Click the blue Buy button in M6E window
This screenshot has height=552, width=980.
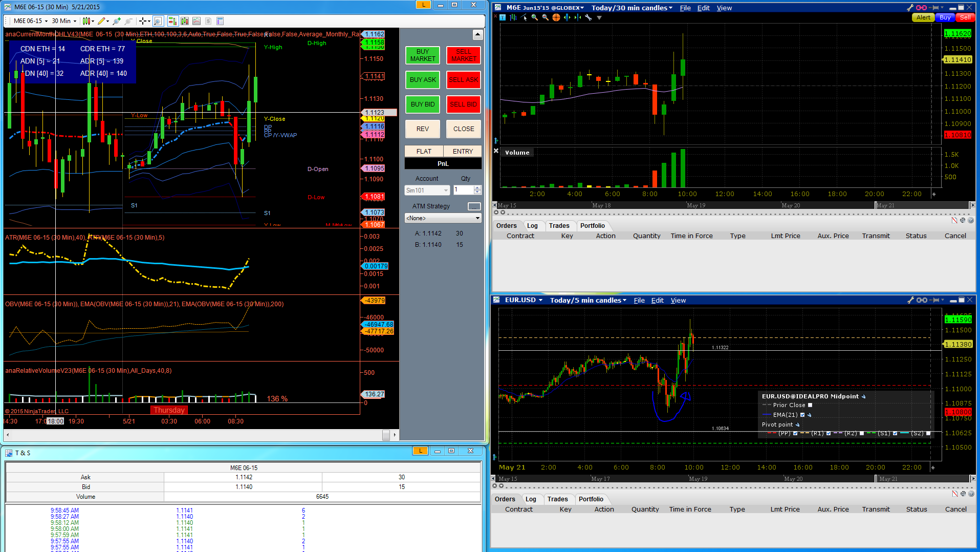pos(945,17)
